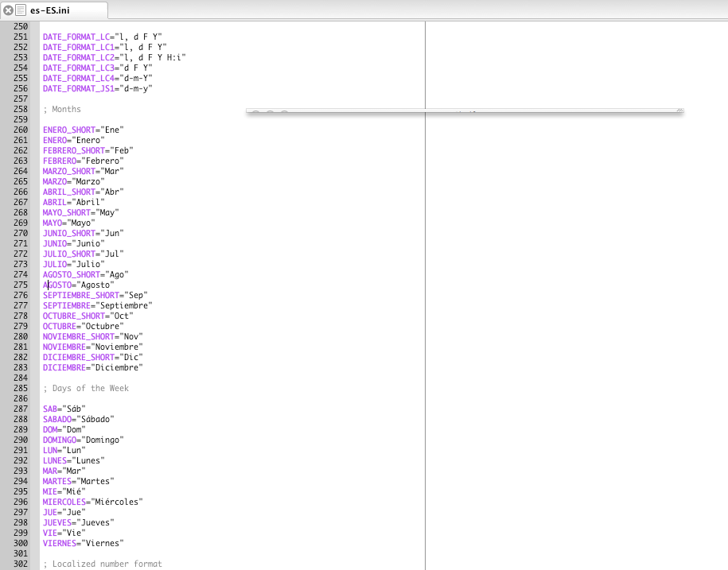The width and height of the screenshot is (728, 570).
Task: Click line NOVIEMBRE="Noviembre"
Action: click(x=93, y=347)
